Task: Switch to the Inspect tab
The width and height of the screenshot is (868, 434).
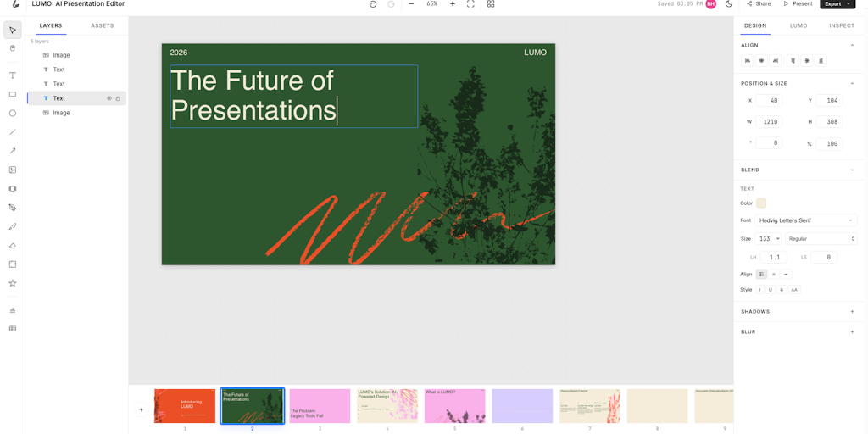Action: tap(842, 25)
